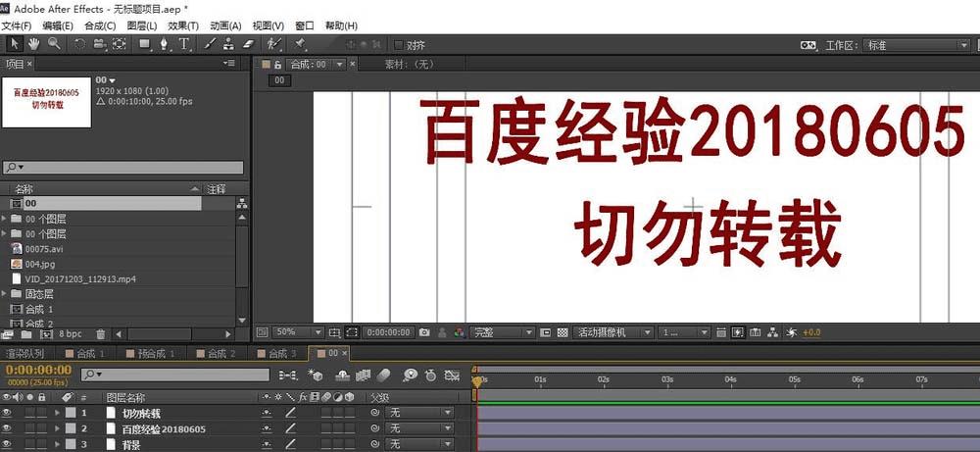Hide the 切勿转载 layer with eye icon
The height and width of the screenshot is (452, 980).
[7, 413]
